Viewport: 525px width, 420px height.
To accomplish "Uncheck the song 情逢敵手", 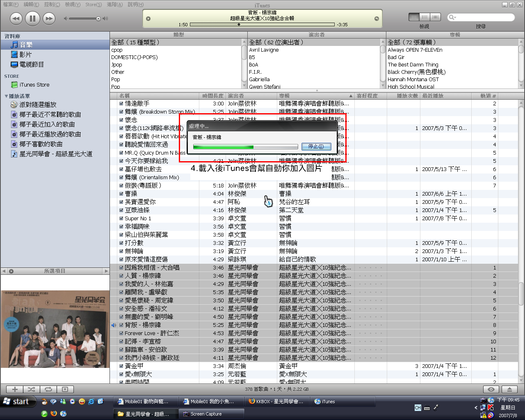I will [121, 104].
